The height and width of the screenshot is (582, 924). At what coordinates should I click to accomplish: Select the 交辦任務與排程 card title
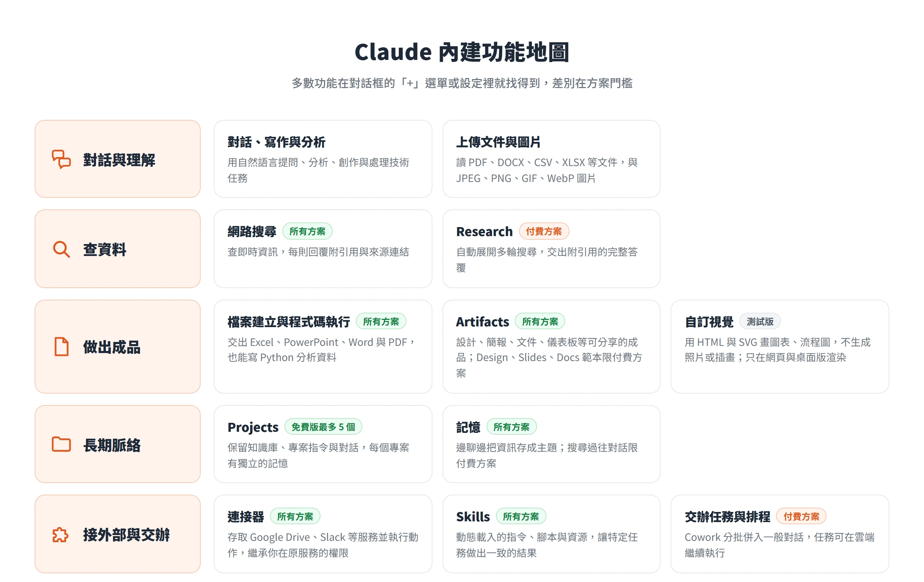tap(728, 517)
